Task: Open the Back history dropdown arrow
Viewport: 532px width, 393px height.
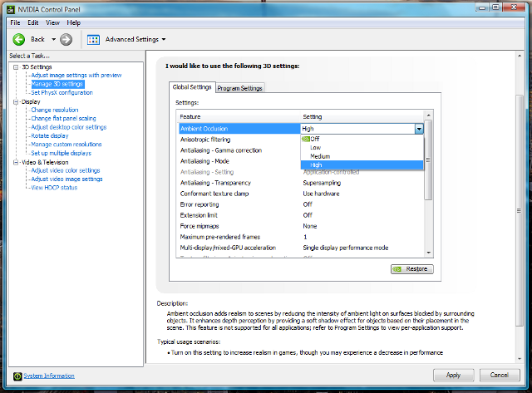Action: click(54, 39)
